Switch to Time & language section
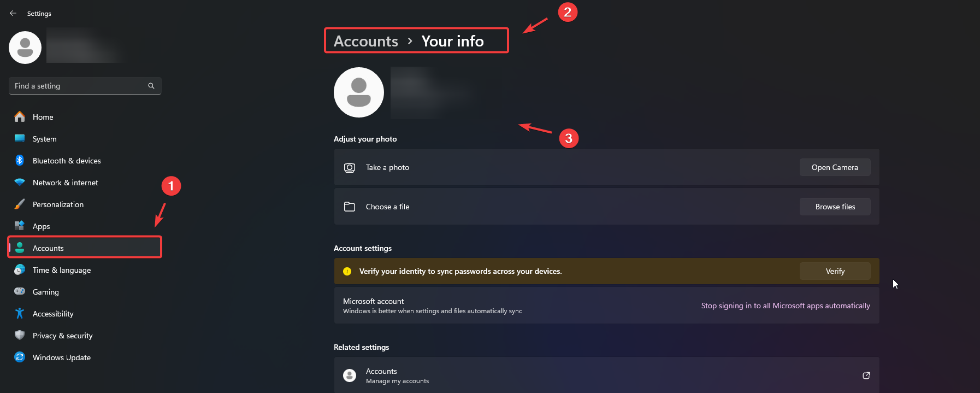This screenshot has height=393, width=980. [x=61, y=270]
